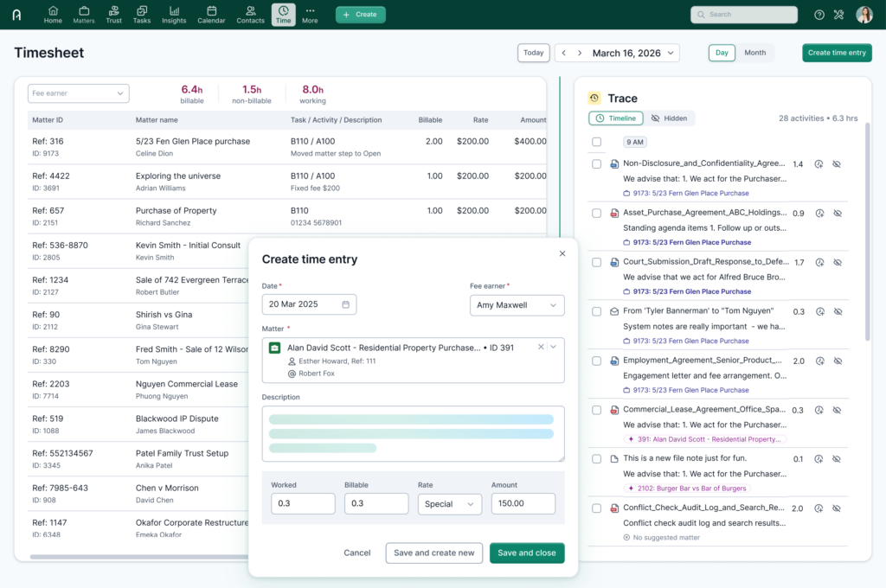Open the Fee earner filter dropdown
Viewport: 886px width, 588px height.
[79, 93]
